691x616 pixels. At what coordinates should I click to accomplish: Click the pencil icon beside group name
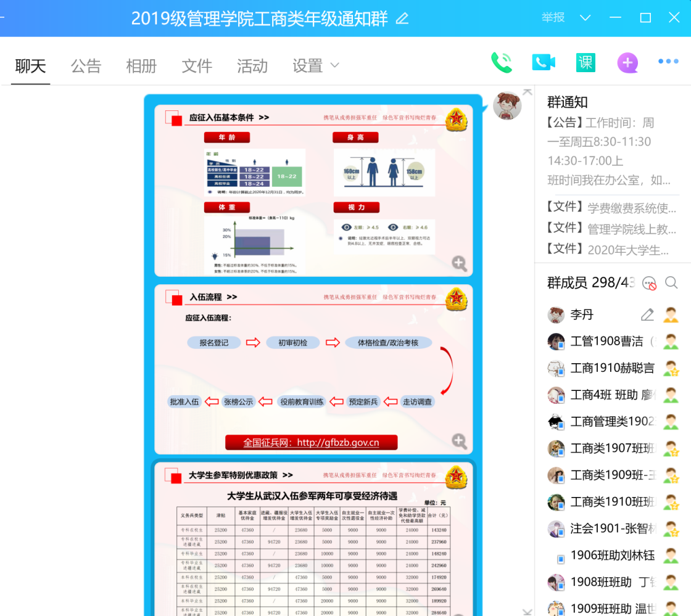tap(402, 18)
